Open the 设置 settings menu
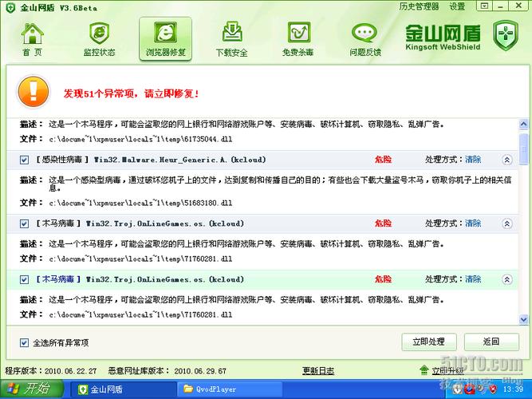 click(x=457, y=6)
